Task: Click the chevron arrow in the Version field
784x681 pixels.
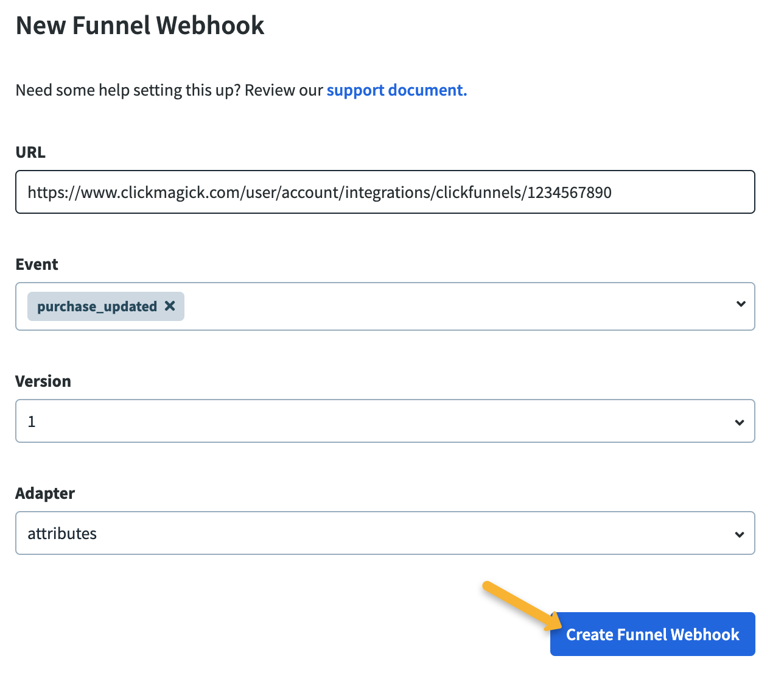Action: click(739, 422)
